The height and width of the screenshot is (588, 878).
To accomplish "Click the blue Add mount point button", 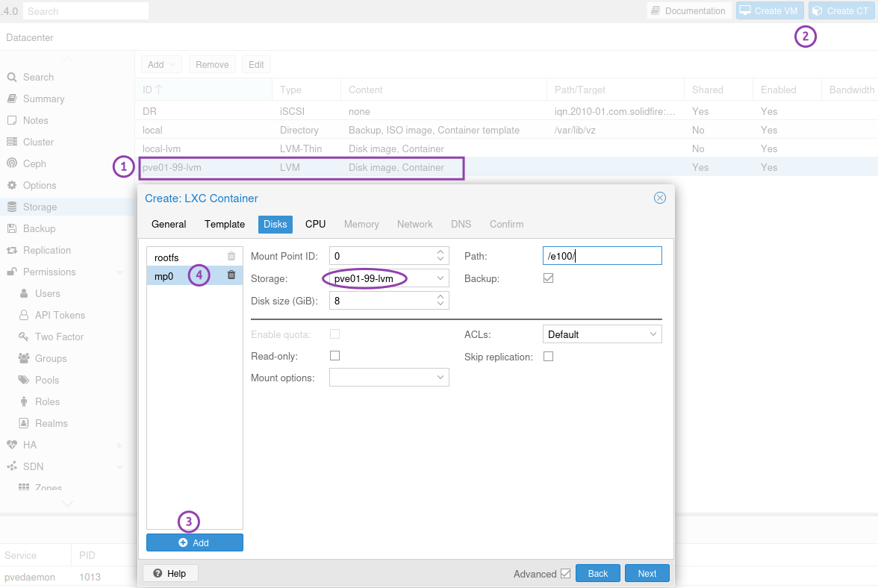I will point(195,542).
